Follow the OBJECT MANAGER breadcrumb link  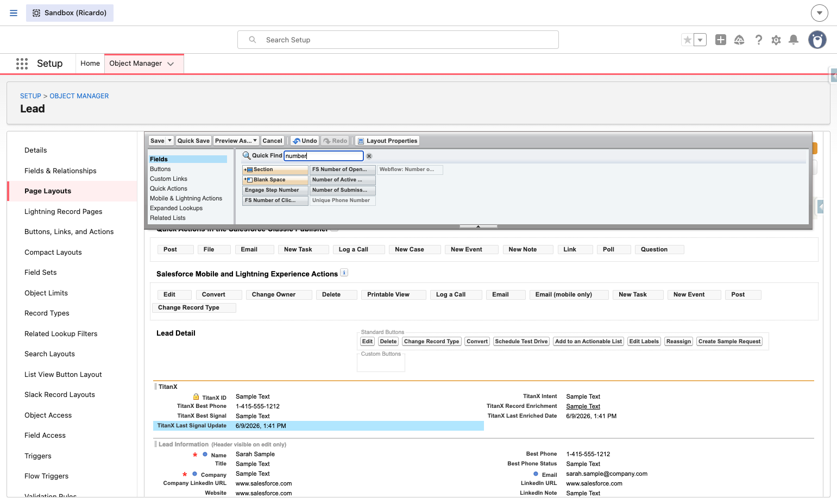[x=79, y=96]
